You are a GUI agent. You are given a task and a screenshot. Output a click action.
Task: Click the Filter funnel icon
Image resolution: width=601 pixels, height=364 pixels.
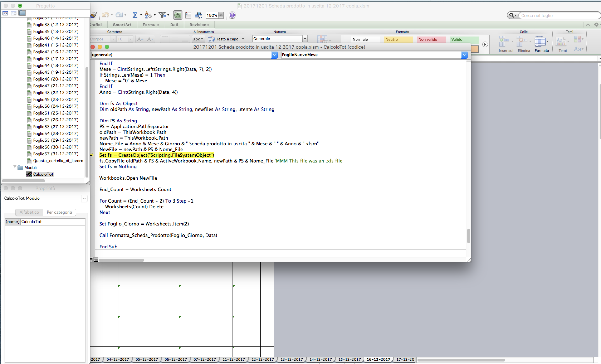(x=162, y=15)
